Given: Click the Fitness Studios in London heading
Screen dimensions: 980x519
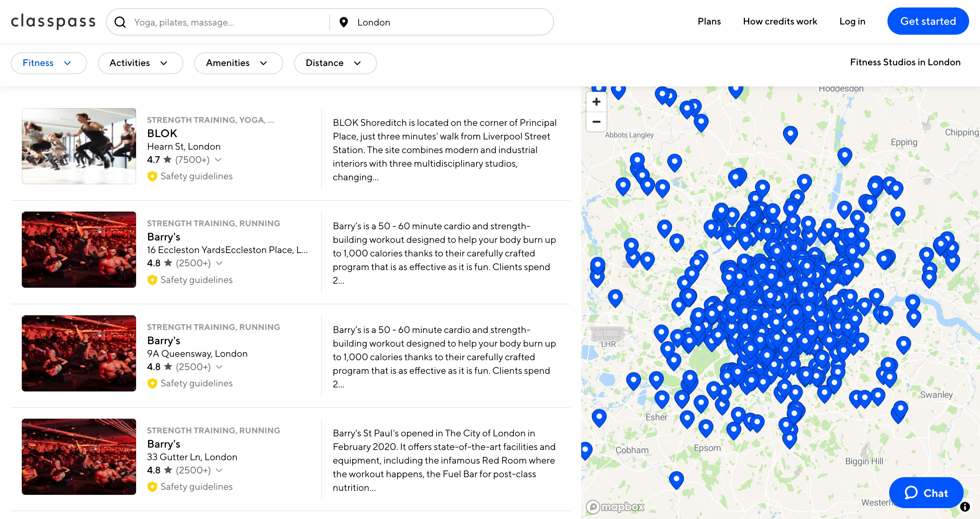Looking at the screenshot, I should click(905, 62).
